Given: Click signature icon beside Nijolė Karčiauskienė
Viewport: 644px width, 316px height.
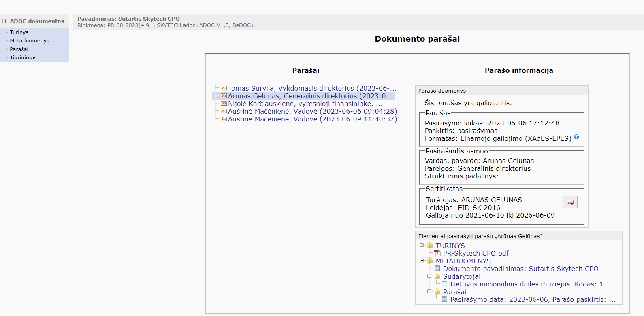Looking at the screenshot, I should (224, 104).
